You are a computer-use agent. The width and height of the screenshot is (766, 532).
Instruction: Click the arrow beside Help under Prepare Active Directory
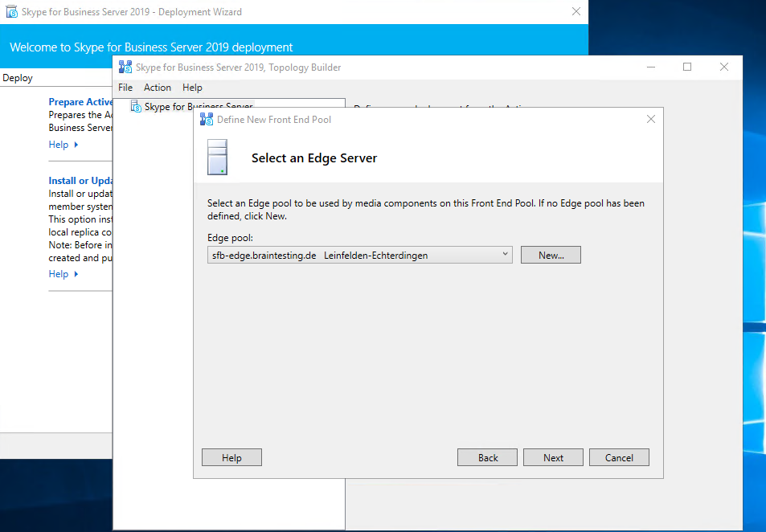coord(76,145)
